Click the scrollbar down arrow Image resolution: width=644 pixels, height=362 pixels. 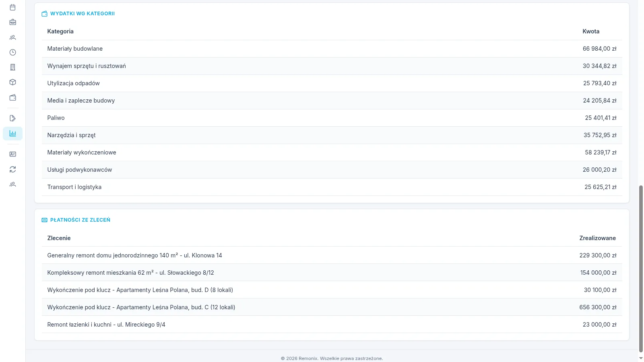pyautogui.click(x=641, y=358)
